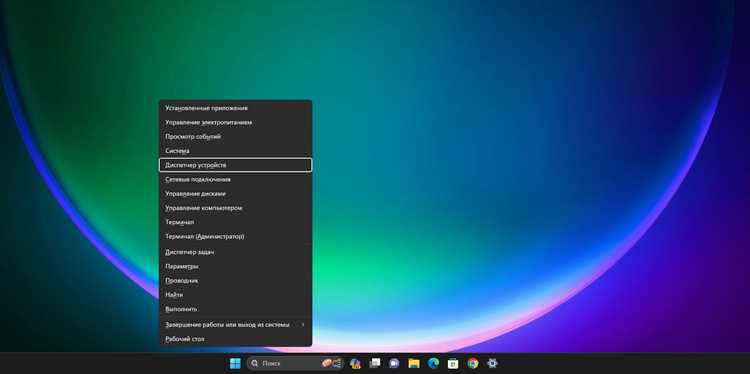Open Диспетчер устройств

(235, 165)
